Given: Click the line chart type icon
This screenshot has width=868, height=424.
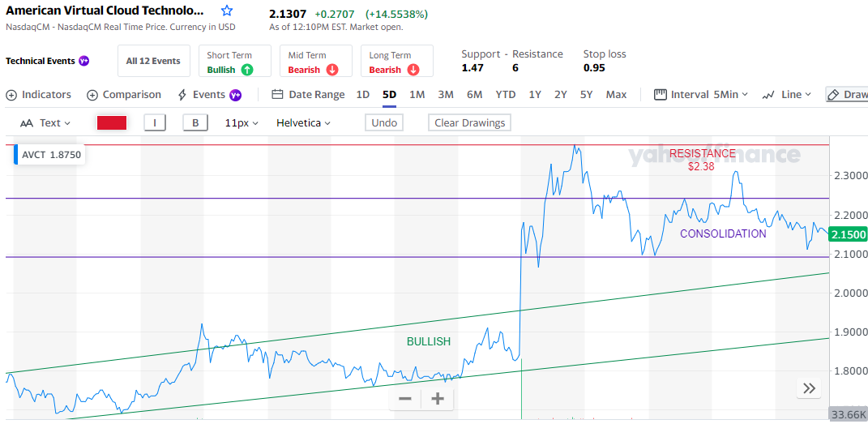Looking at the screenshot, I should click(x=768, y=95).
